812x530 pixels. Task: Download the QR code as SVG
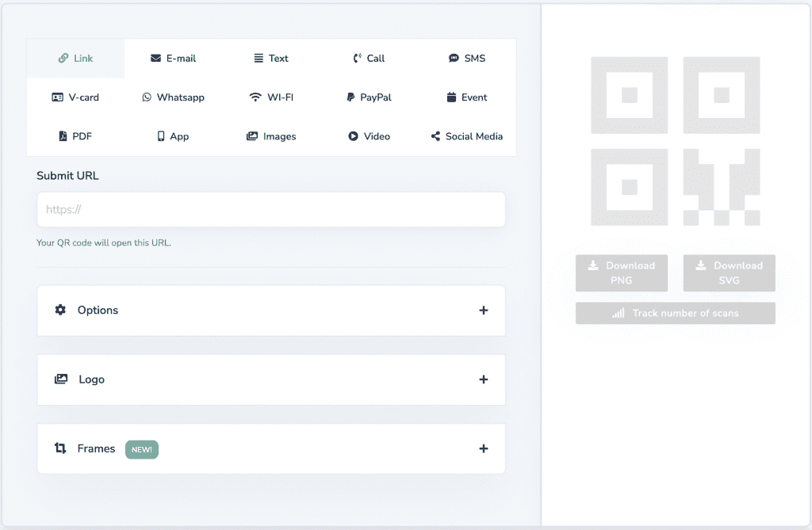click(730, 273)
